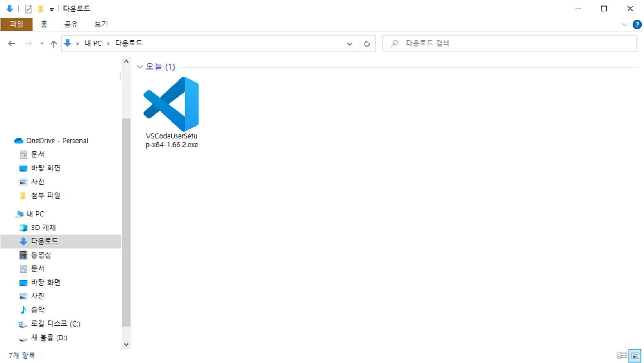The image size is (644, 363).
Task: Click the title bar download arrow icon
Action: click(x=10, y=9)
